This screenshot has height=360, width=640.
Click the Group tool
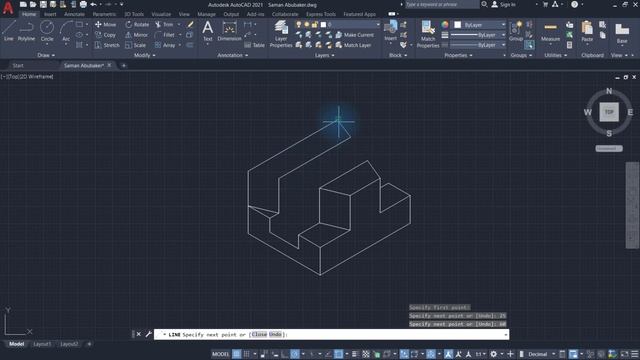tap(516, 31)
